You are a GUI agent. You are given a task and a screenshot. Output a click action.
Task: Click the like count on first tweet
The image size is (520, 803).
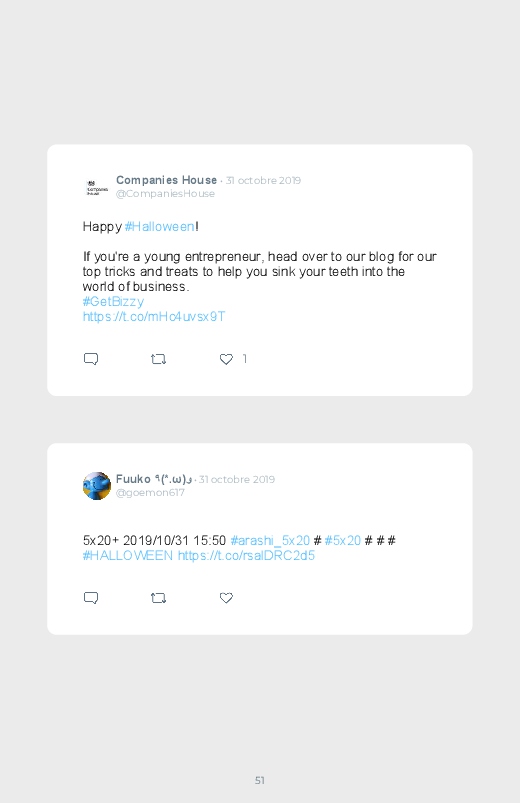(x=245, y=359)
